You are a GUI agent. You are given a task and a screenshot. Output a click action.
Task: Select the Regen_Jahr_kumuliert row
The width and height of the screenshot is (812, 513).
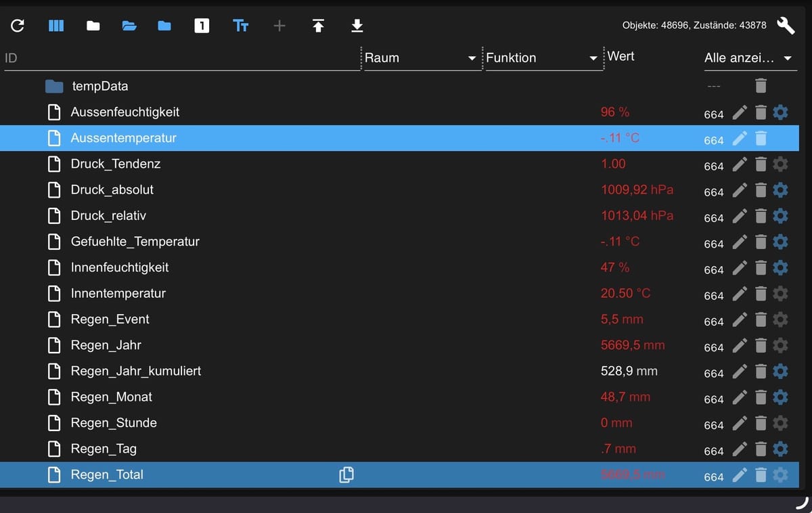(x=399, y=372)
